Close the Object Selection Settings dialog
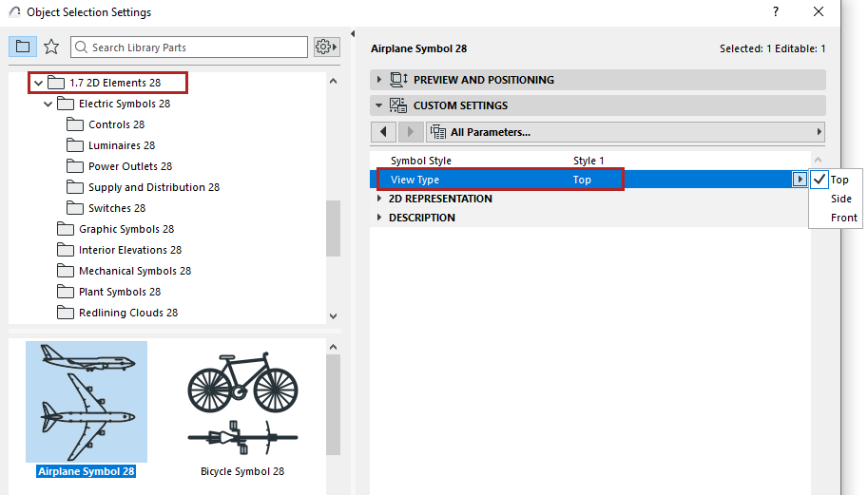 819,11
